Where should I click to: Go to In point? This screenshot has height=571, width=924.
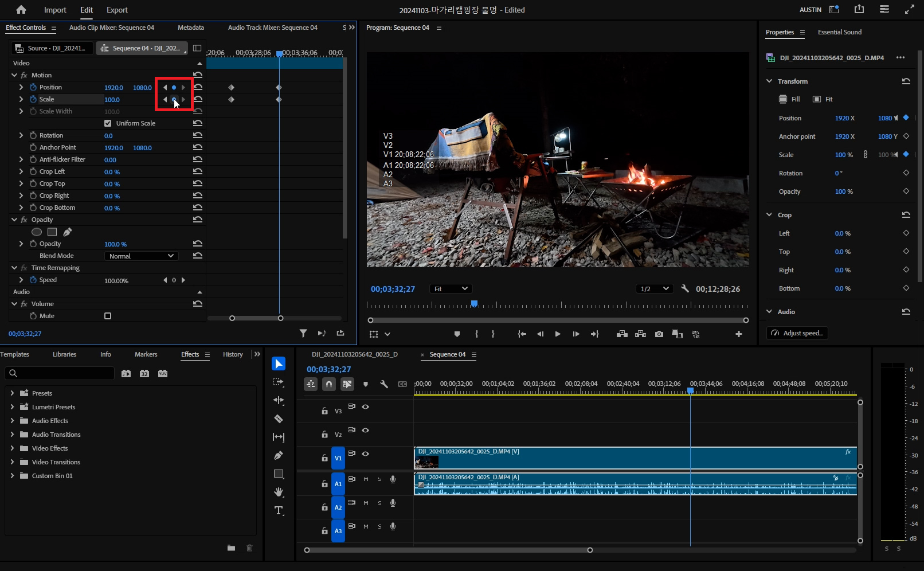click(x=522, y=334)
